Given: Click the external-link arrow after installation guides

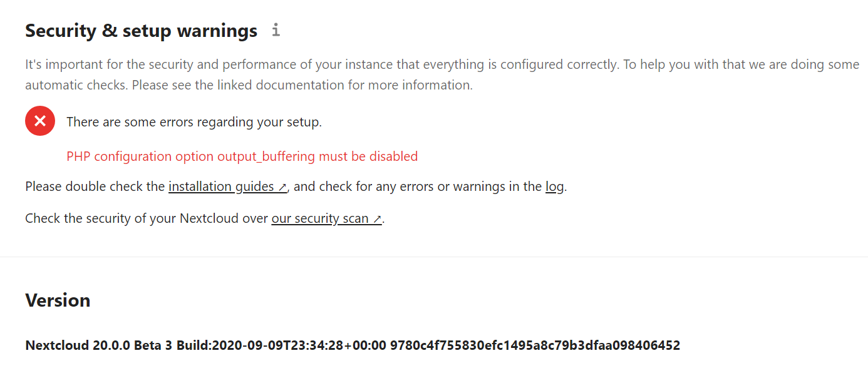Looking at the screenshot, I should tap(282, 186).
